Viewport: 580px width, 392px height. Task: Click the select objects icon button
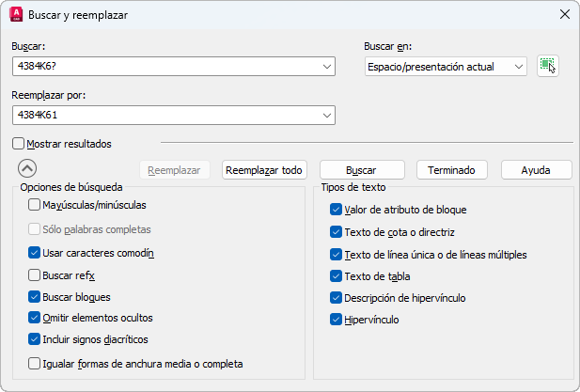548,66
